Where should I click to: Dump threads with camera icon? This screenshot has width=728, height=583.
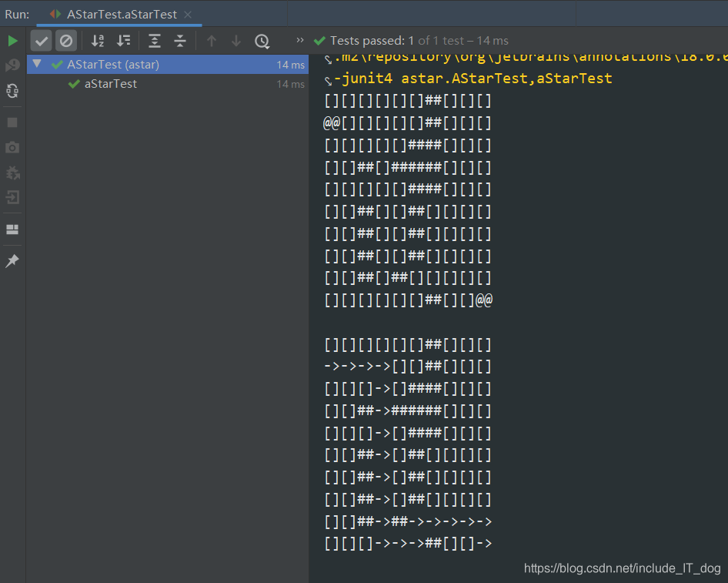click(x=12, y=148)
